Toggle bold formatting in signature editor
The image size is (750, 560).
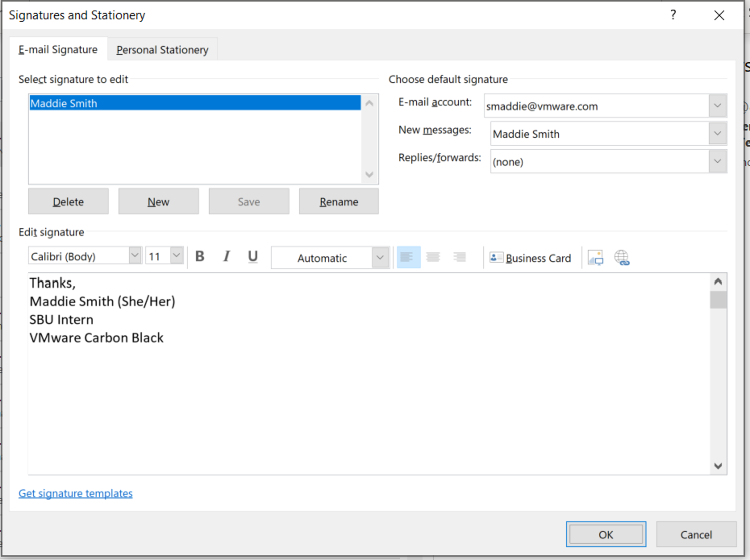(200, 257)
